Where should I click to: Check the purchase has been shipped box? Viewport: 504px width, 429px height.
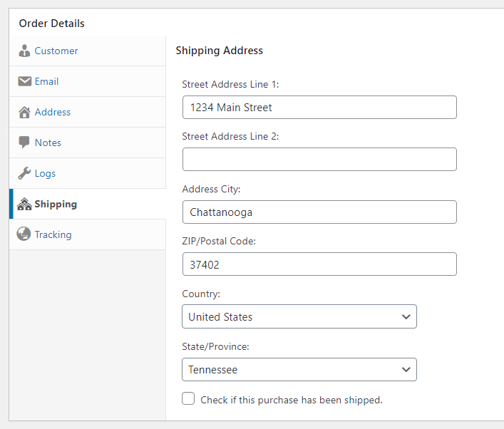[x=188, y=399]
